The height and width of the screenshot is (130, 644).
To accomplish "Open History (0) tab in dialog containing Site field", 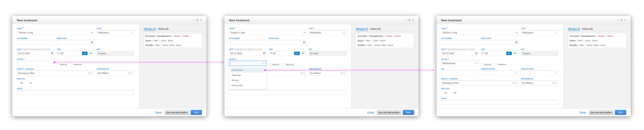I will tap(587, 29).
